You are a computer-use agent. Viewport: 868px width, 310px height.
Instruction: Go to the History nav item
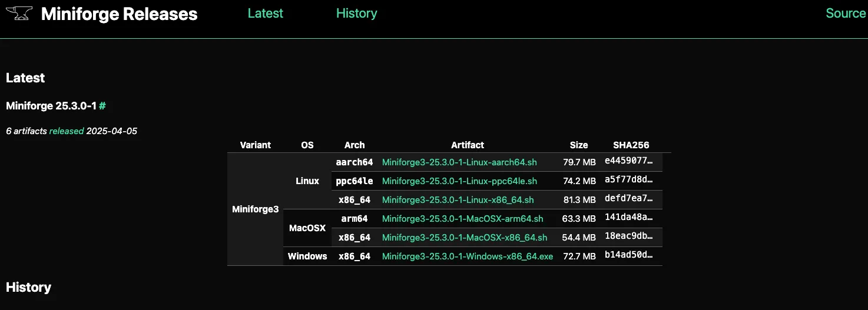356,13
